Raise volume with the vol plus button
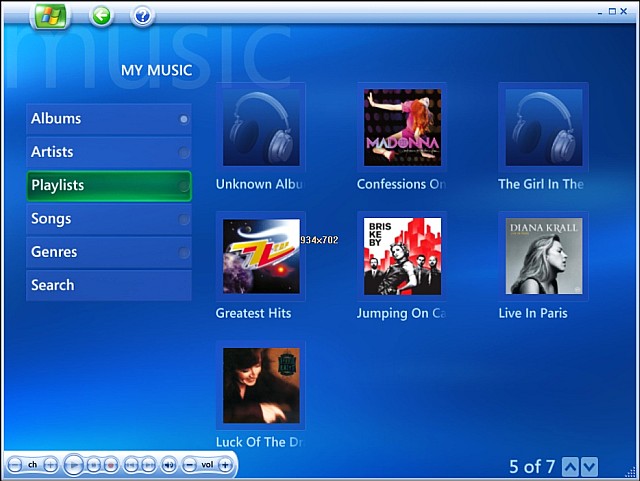This screenshot has height=481, width=640. click(x=225, y=465)
